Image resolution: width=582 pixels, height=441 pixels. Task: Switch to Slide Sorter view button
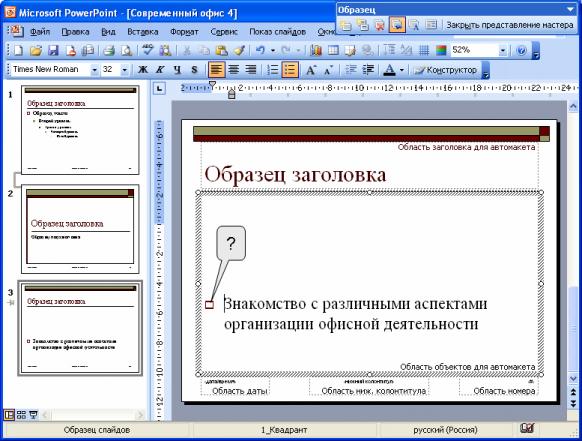click(x=21, y=415)
